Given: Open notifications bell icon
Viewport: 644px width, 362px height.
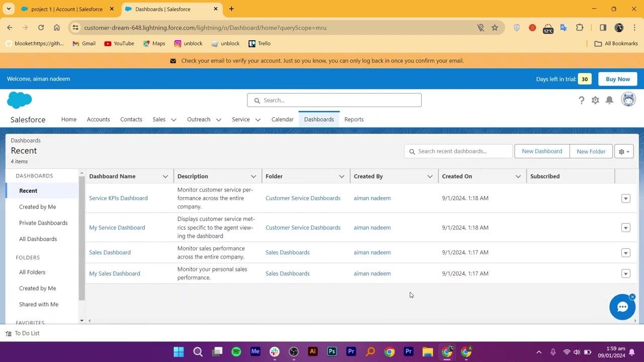Looking at the screenshot, I should tap(609, 100).
